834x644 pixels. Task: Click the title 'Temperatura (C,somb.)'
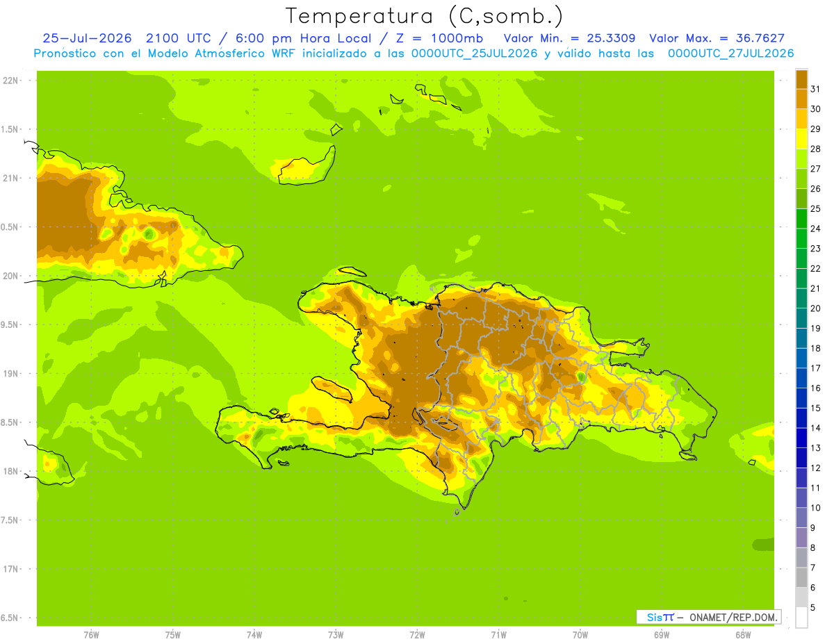click(x=424, y=15)
